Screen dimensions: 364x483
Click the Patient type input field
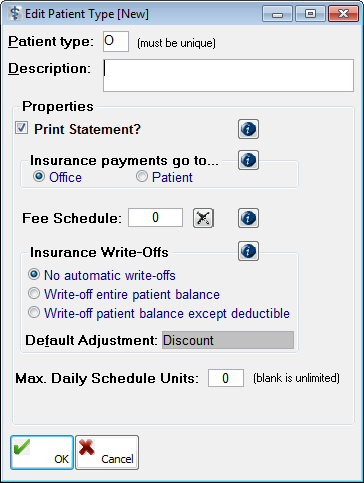116,42
